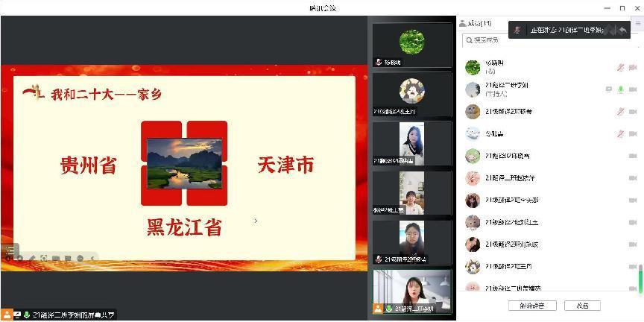644x322 pixels.
Task: Click the more options icon in slideshow toolbar
Action: [x=80, y=258]
